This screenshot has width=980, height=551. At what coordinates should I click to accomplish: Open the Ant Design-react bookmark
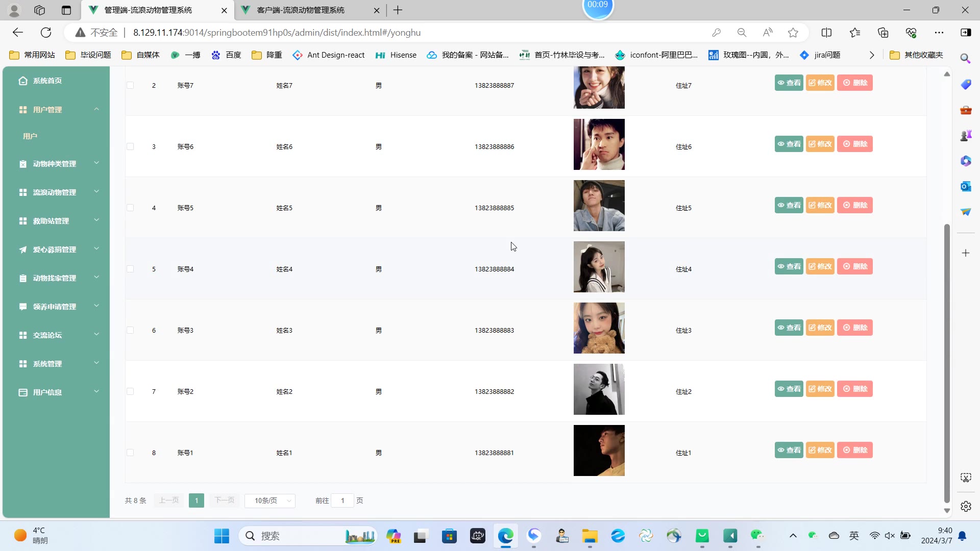[x=329, y=55]
